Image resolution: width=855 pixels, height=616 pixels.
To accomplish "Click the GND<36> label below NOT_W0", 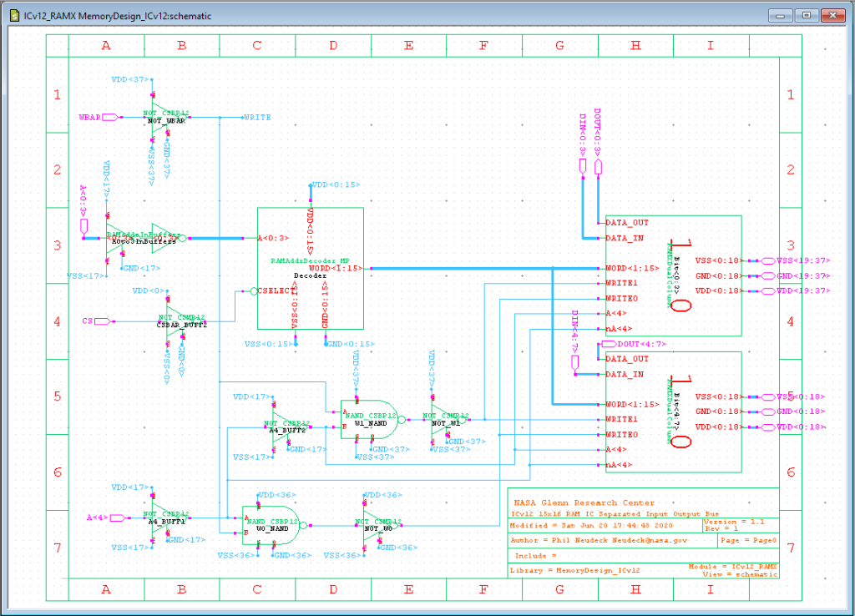I will tap(398, 548).
